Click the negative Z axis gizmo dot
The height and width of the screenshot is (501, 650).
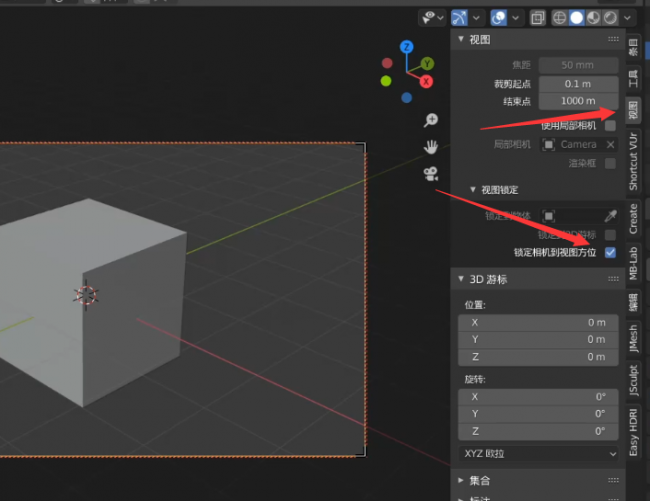pos(407,98)
